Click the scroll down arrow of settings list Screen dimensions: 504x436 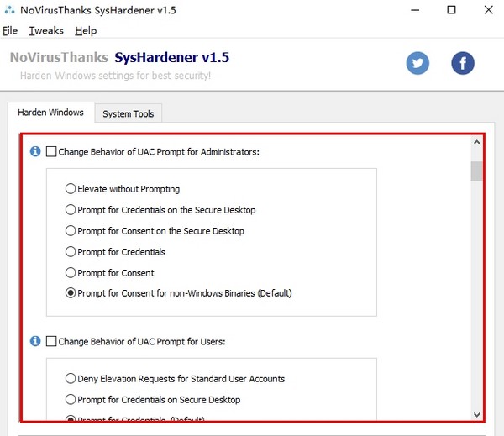(x=476, y=415)
